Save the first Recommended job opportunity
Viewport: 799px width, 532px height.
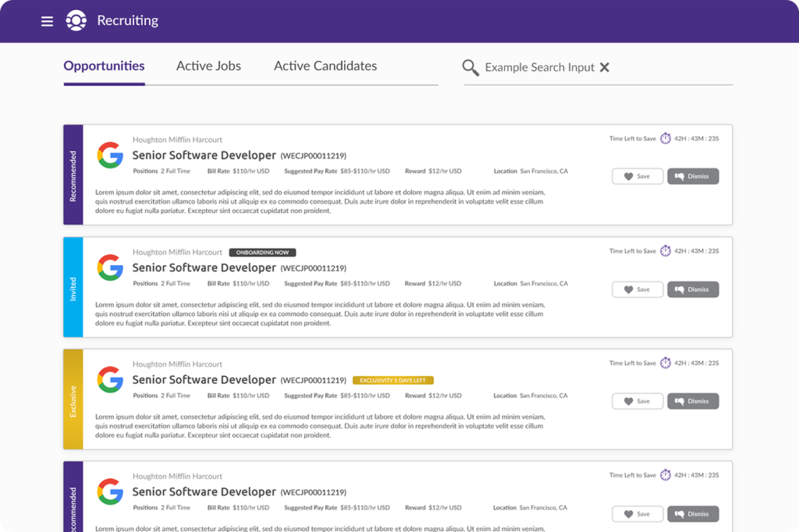pyautogui.click(x=637, y=176)
